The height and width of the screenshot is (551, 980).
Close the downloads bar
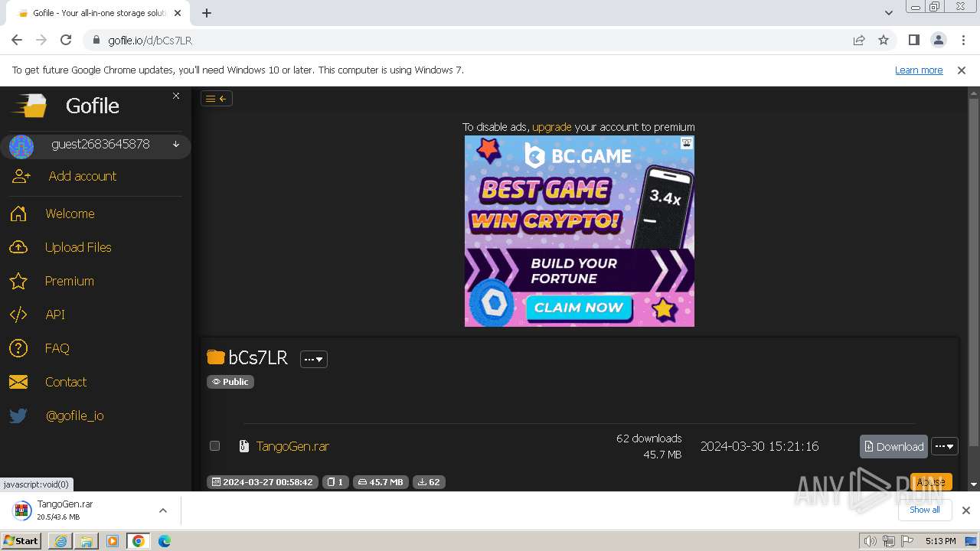click(x=966, y=510)
